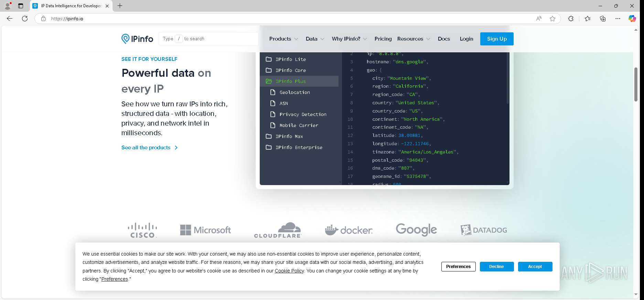Open Tab actions menu
The image size is (644, 300).
21,6
